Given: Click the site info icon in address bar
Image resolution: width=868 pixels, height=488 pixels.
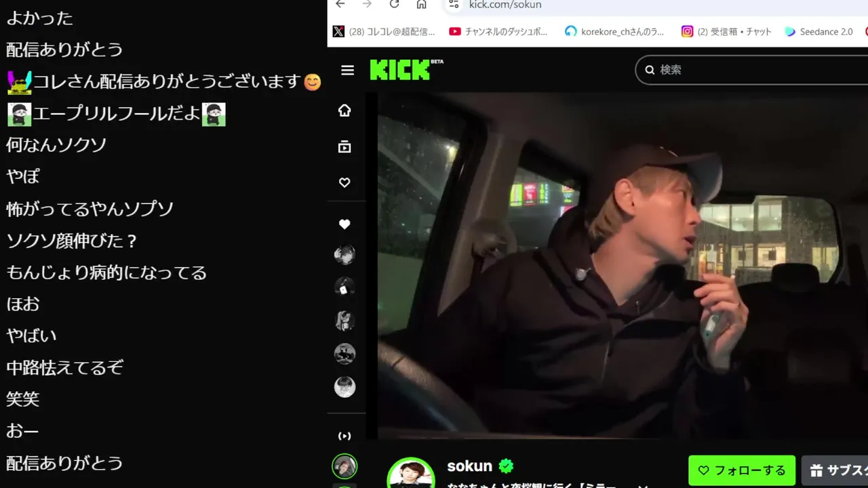Looking at the screenshot, I should tap(454, 5).
